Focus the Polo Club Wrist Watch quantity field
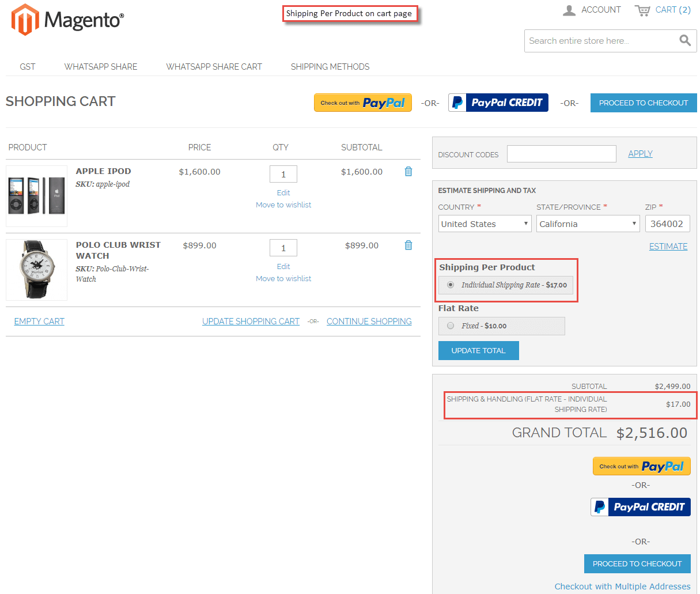The width and height of the screenshot is (700, 594). [x=283, y=248]
